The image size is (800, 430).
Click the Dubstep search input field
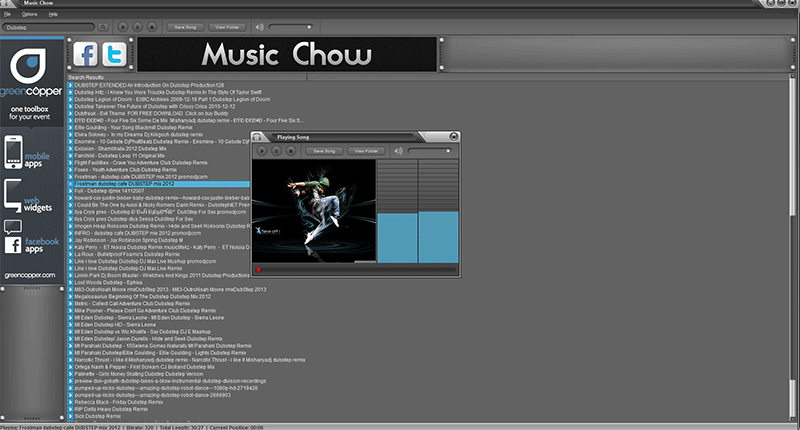coord(48,27)
